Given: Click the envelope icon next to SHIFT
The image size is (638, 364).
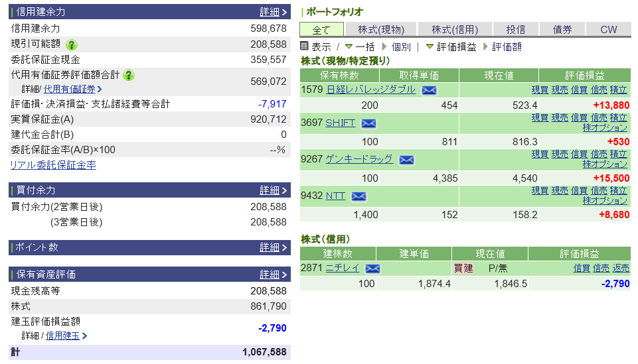Looking at the screenshot, I should 368,123.
